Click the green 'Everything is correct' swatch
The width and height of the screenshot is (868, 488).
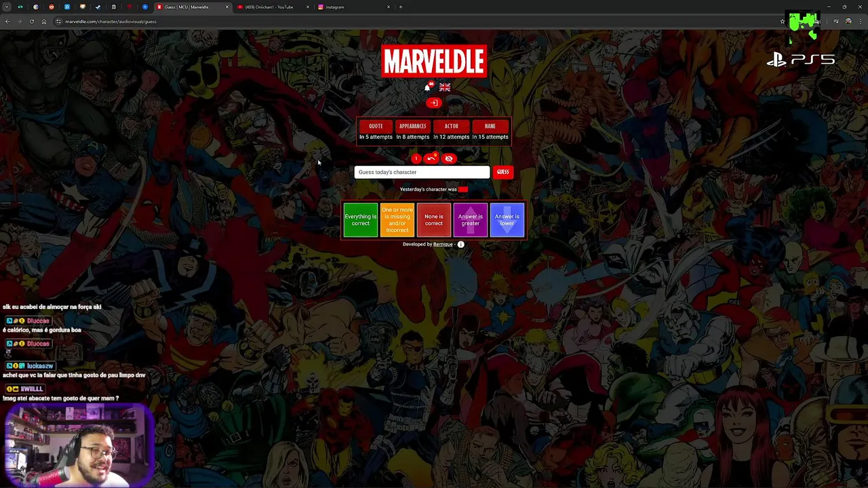pyautogui.click(x=361, y=220)
